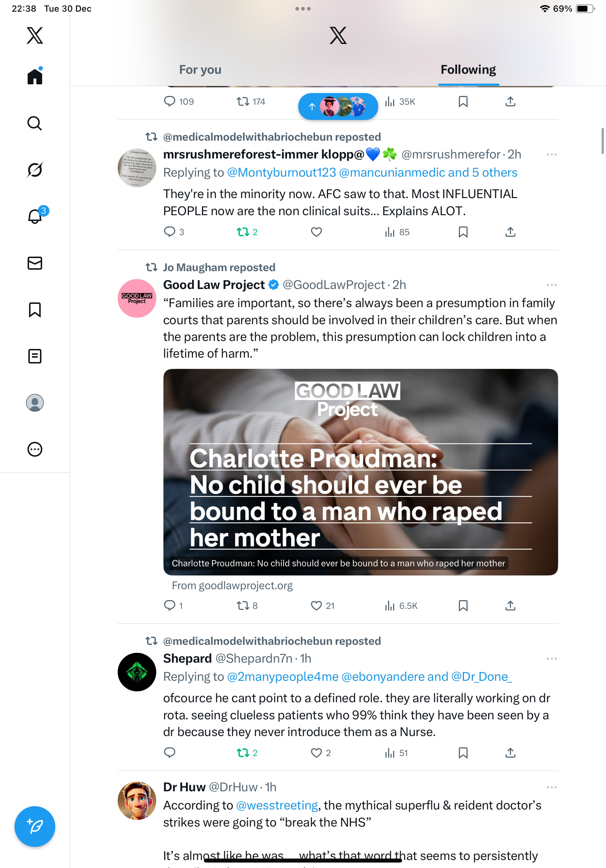The height and width of the screenshot is (868, 606).
Task: Open Profile avatar icon in sidebar
Action: pyautogui.click(x=35, y=403)
